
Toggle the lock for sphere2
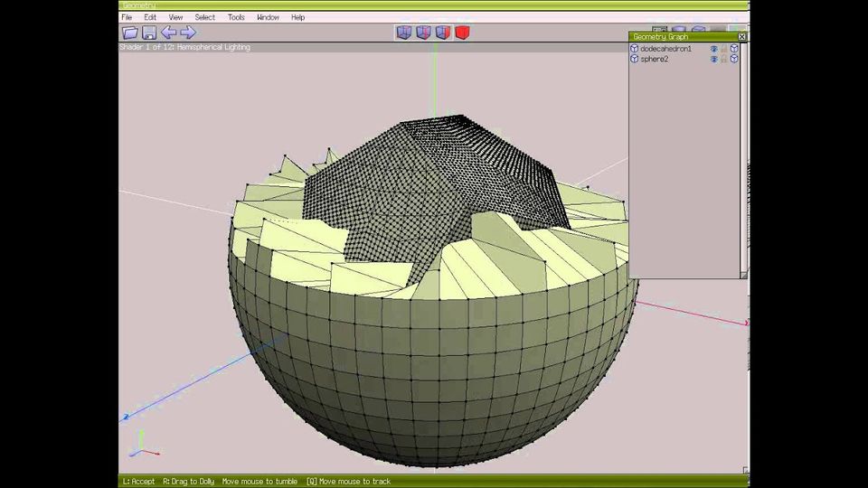(x=724, y=59)
